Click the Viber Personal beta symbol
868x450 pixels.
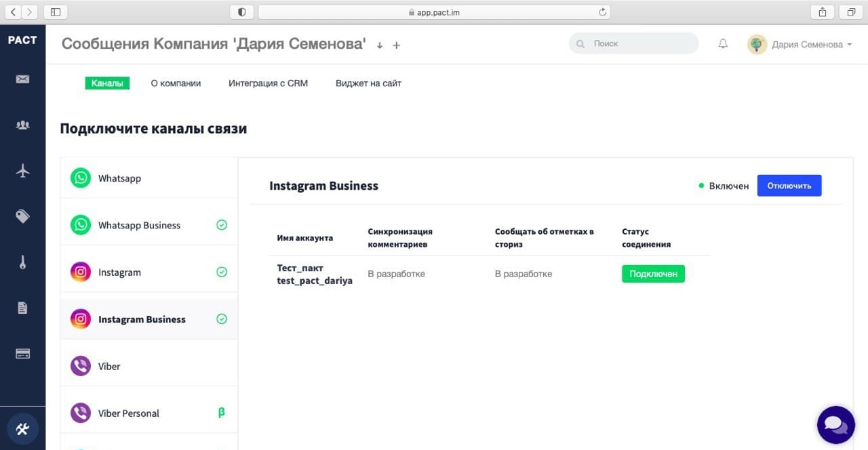point(222,412)
